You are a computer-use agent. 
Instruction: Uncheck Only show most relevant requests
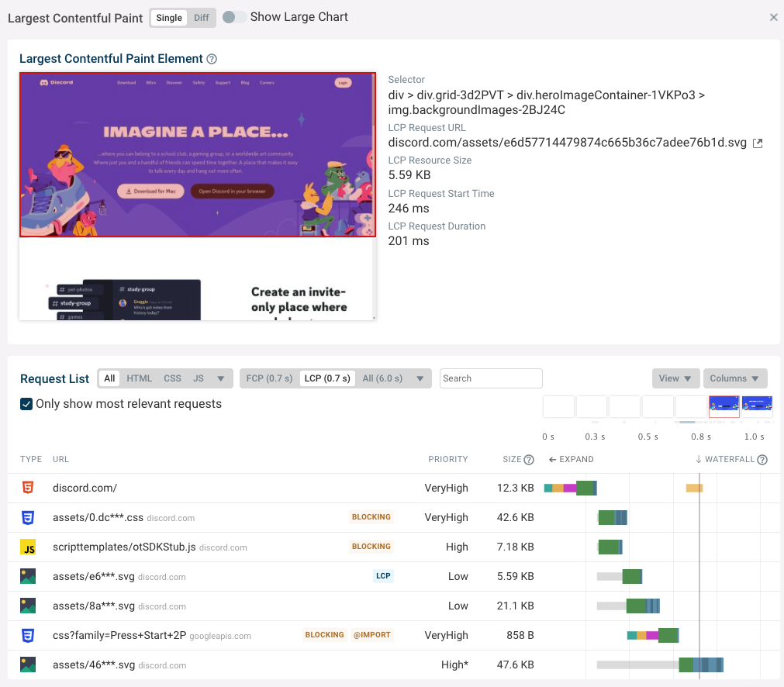[x=26, y=403]
